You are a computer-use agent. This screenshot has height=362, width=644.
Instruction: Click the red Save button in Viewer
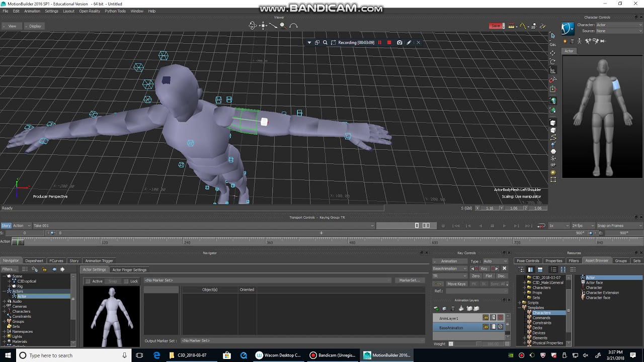coord(496,26)
